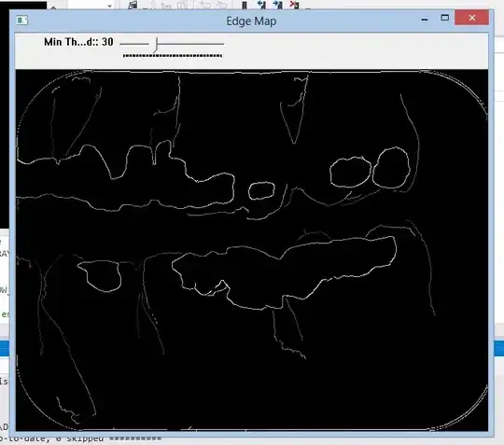504x445 pixels.
Task: Close the Edge Map window
Action: coord(471,18)
